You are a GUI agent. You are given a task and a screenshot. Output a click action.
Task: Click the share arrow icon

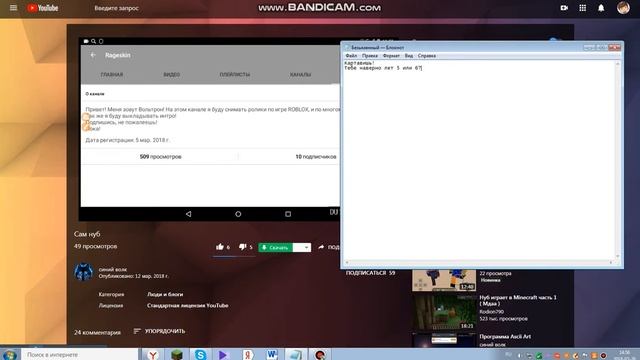tap(321, 247)
